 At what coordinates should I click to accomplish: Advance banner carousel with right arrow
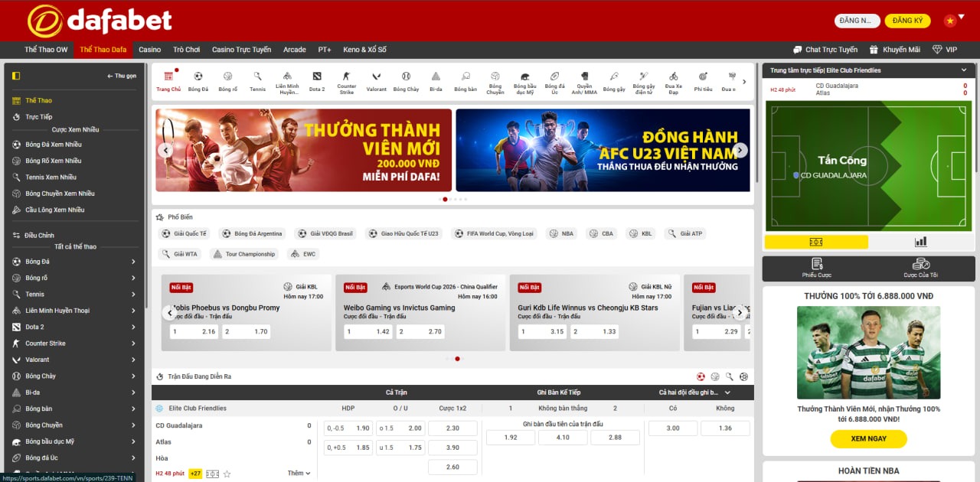(x=740, y=150)
